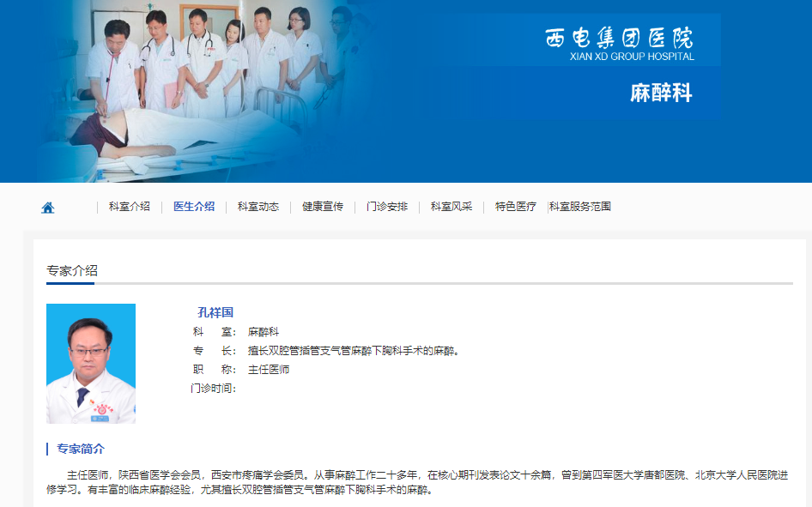812x507 pixels.
Task: Click the 西电集团医院 logo in the banner
Action: pyautogui.click(x=619, y=37)
